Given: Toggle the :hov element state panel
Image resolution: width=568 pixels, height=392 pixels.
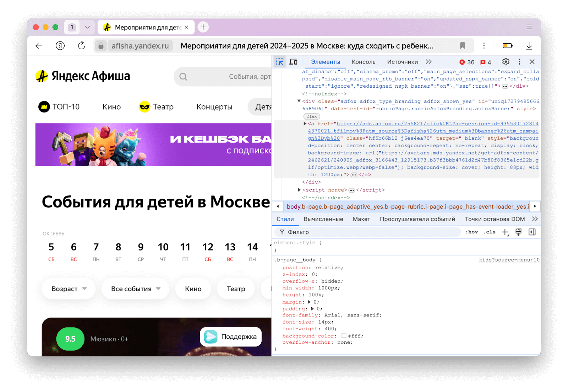Looking at the screenshot, I should [472, 232].
